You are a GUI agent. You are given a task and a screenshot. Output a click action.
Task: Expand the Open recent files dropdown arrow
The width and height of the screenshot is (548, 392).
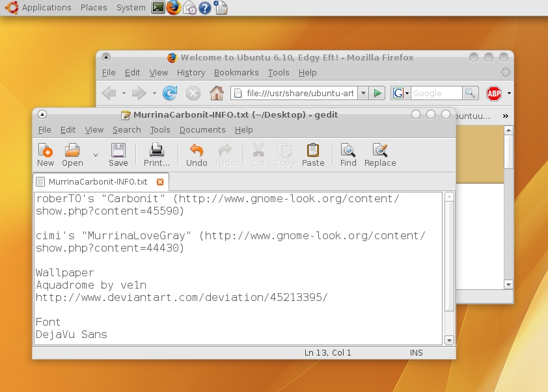[x=96, y=155]
